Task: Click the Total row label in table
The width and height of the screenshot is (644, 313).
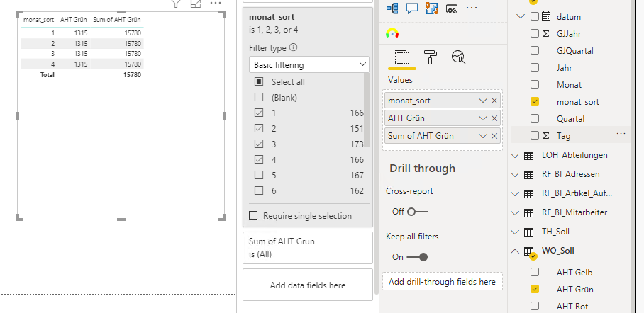Action: (x=47, y=75)
